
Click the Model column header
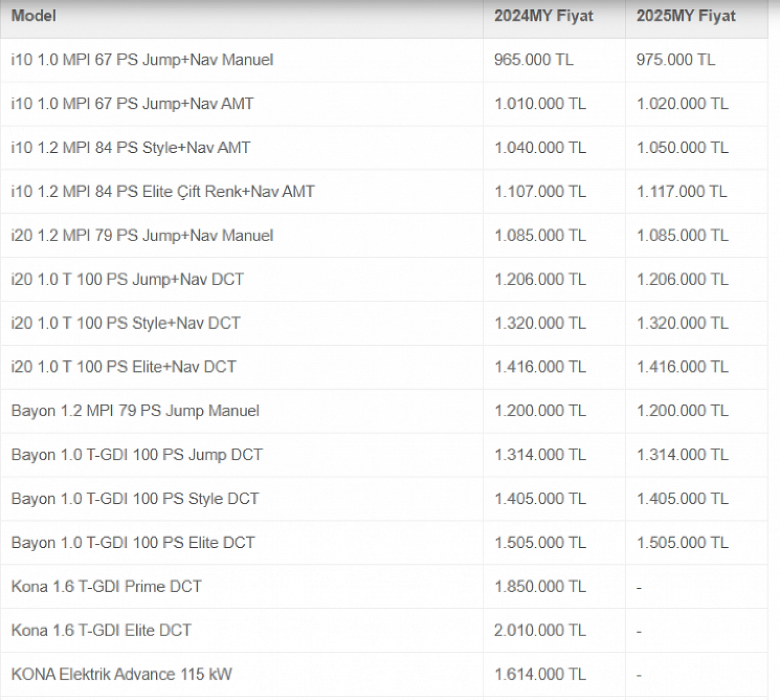34,16
